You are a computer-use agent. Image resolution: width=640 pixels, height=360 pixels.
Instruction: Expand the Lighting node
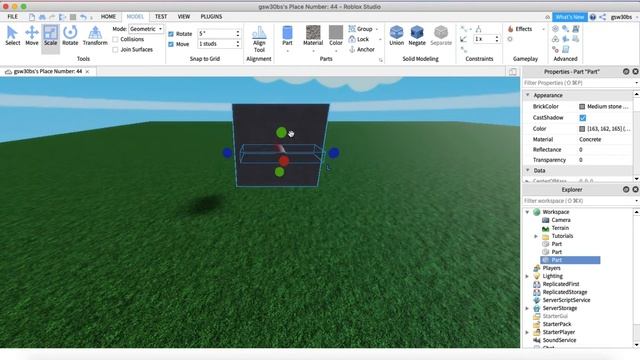[527, 276]
